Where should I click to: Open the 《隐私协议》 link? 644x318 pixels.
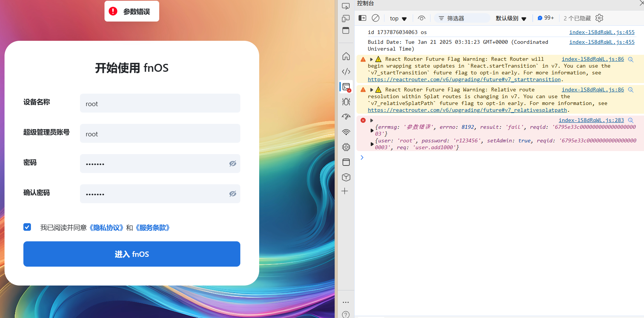click(106, 228)
